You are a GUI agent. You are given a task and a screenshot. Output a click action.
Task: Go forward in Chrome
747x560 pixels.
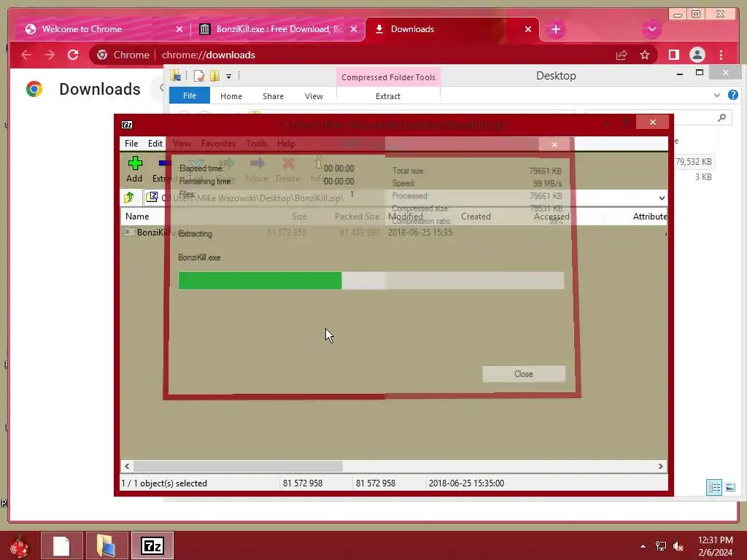point(50,55)
